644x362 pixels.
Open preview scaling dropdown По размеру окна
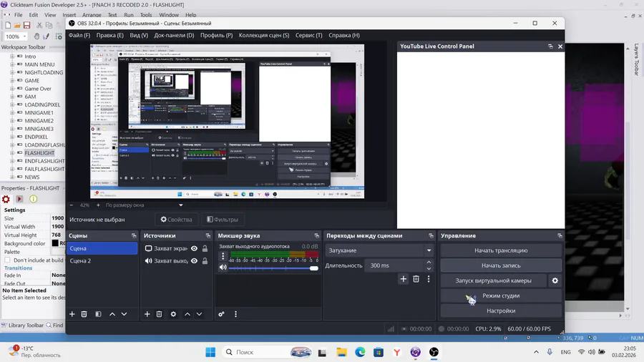(x=144, y=205)
